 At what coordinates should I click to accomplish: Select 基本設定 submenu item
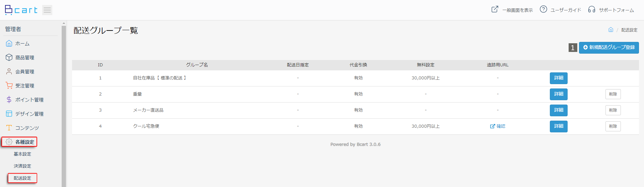(22, 154)
